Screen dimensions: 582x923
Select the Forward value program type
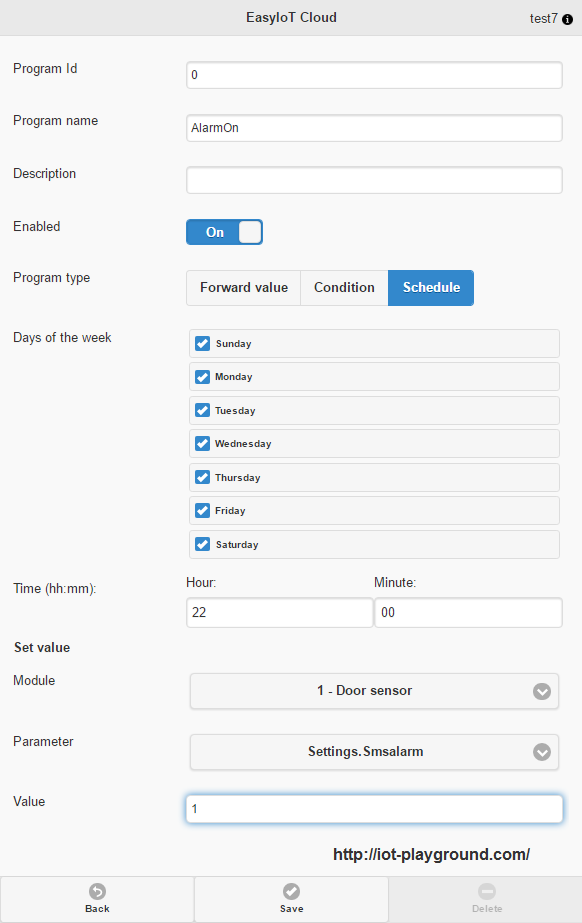point(244,288)
